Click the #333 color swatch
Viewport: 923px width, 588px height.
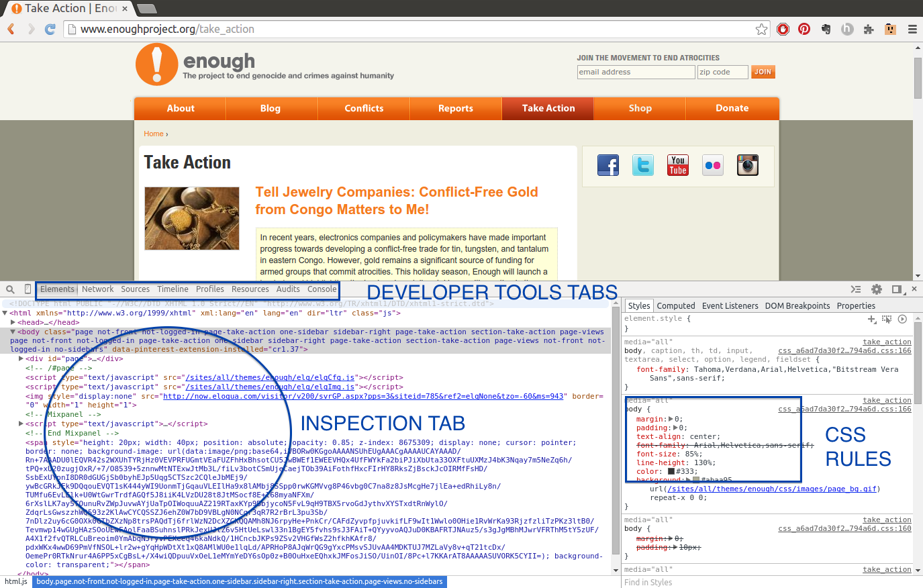coord(671,471)
